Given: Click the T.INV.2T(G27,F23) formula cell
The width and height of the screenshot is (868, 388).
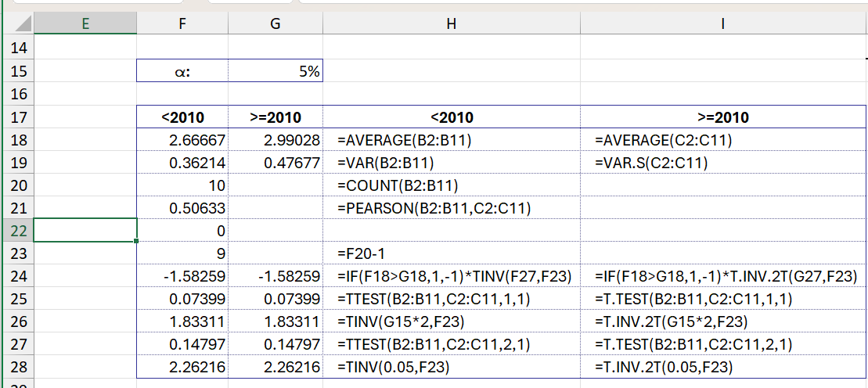Looking at the screenshot, I should (724, 276).
